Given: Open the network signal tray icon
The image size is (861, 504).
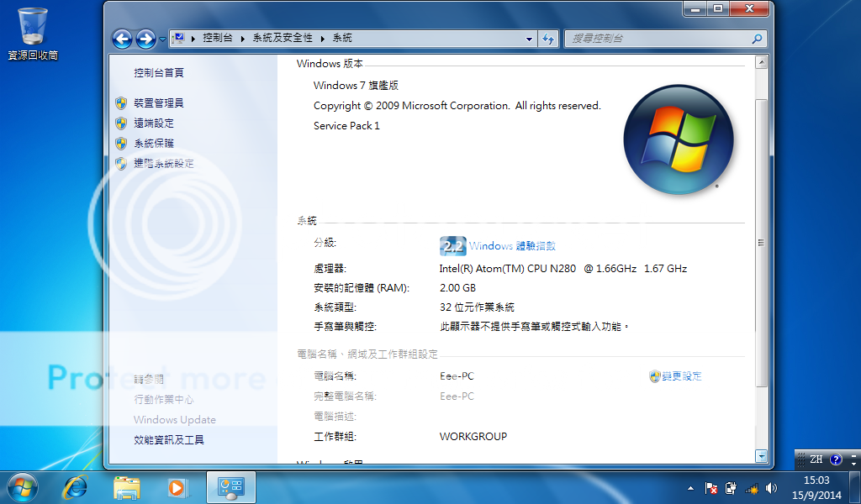Looking at the screenshot, I should click(751, 487).
